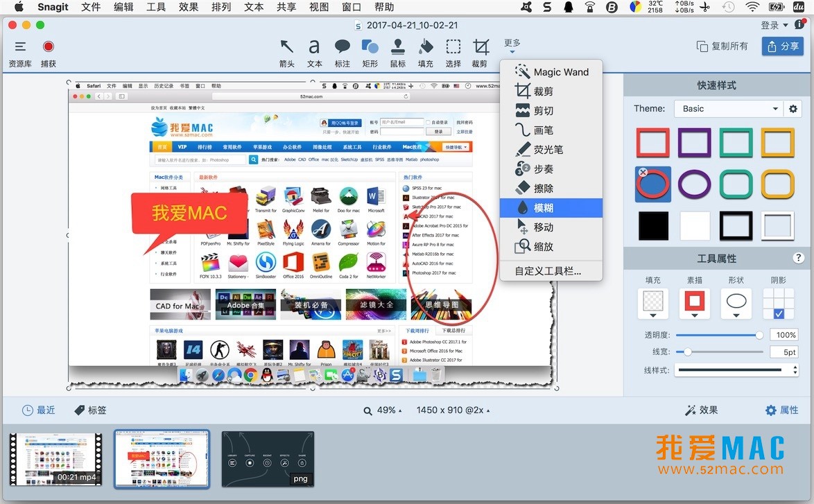Apply the purple rectangle quick style
This screenshot has height=504, width=814.
click(695, 142)
